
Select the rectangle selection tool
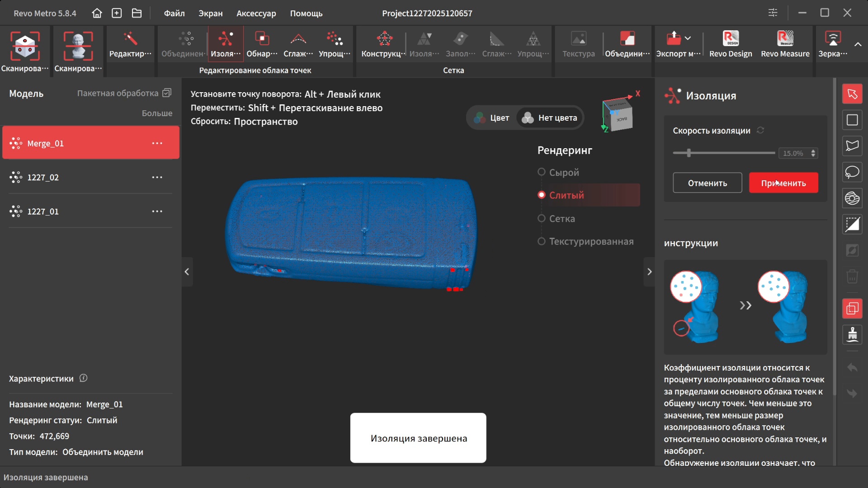[x=852, y=120]
